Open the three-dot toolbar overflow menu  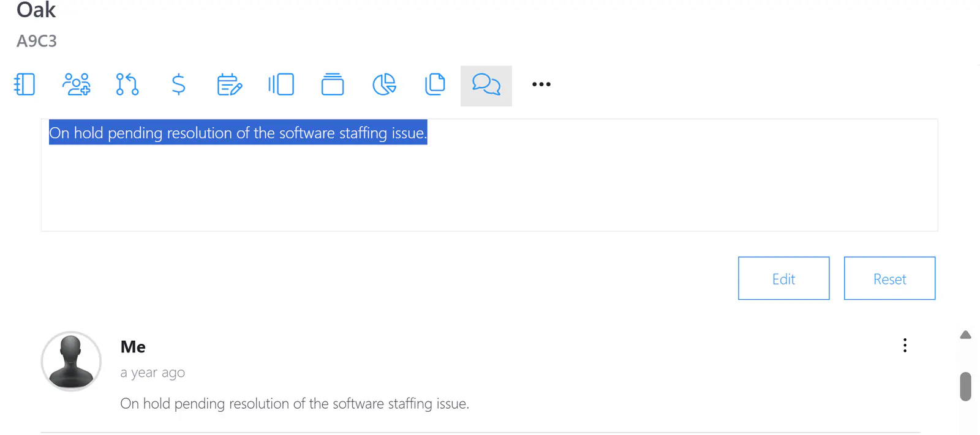[541, 84]
